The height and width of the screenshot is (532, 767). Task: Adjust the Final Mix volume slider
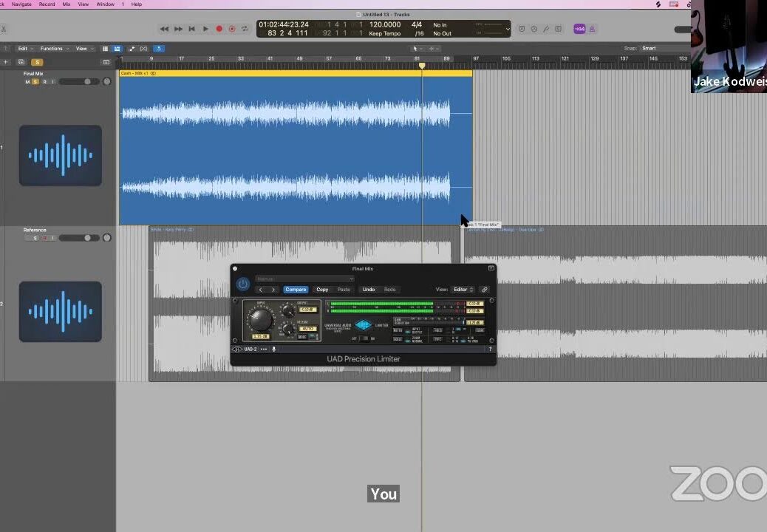pos(79,82)
